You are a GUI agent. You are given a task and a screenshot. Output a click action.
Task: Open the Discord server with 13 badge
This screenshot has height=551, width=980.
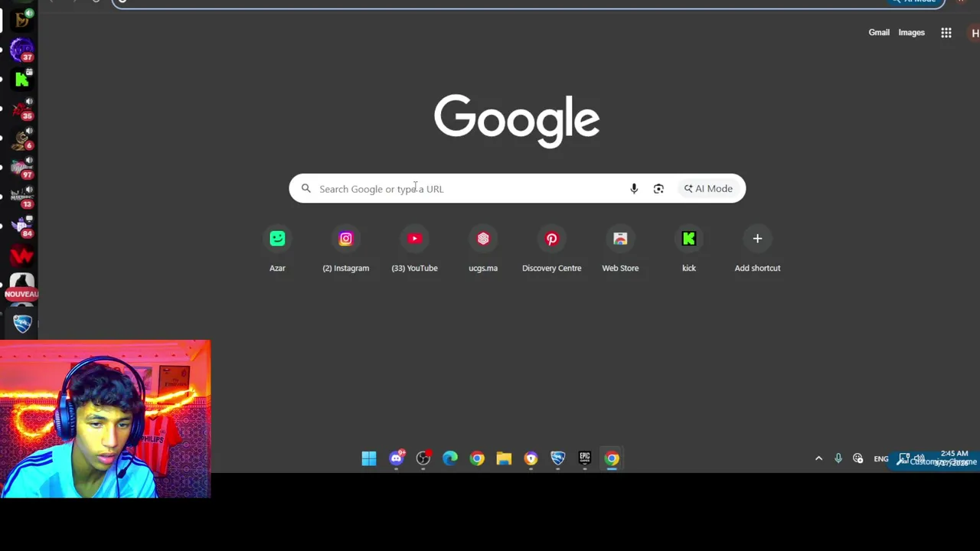tap(22, 197)
